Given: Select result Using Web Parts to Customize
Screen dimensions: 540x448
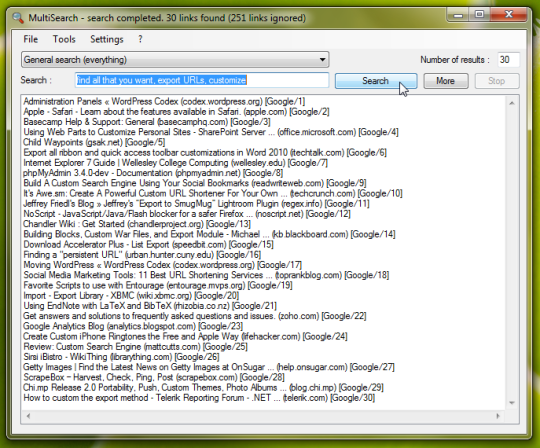Looking at the screenshot, I should 211,132.
